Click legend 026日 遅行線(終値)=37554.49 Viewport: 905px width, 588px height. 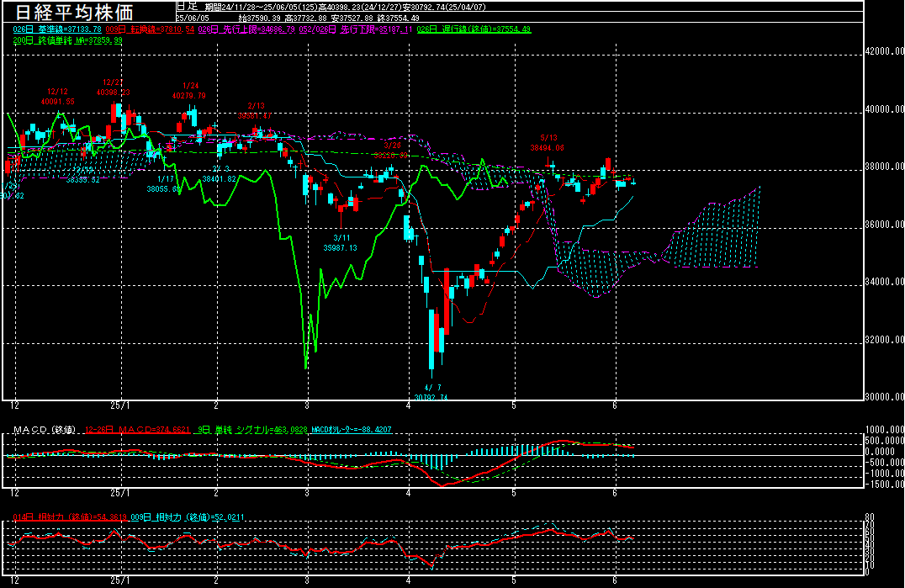click(474, 29)
